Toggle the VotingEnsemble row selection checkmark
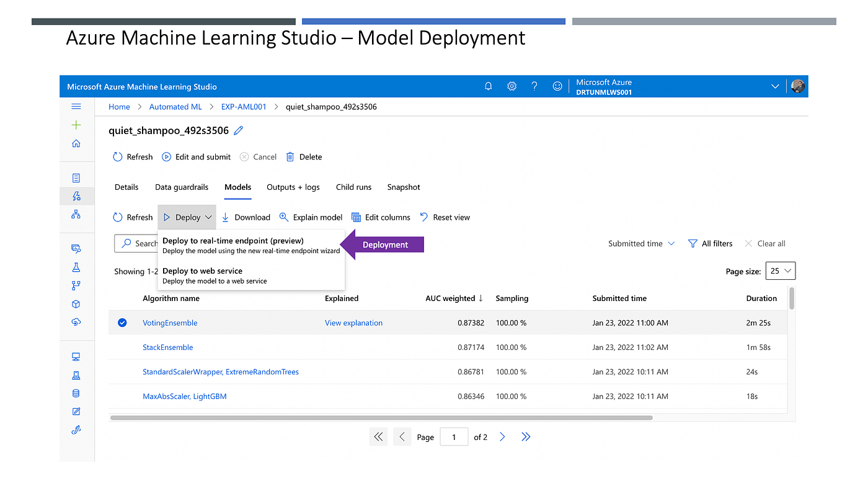The height and width of the screenshot is (489, 868). point(122,323)
